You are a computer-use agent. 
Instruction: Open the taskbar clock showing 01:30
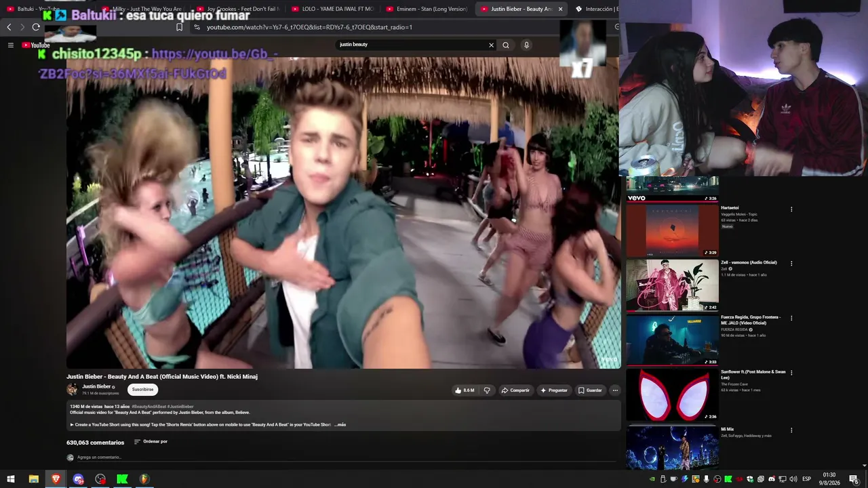click(829, 479)
